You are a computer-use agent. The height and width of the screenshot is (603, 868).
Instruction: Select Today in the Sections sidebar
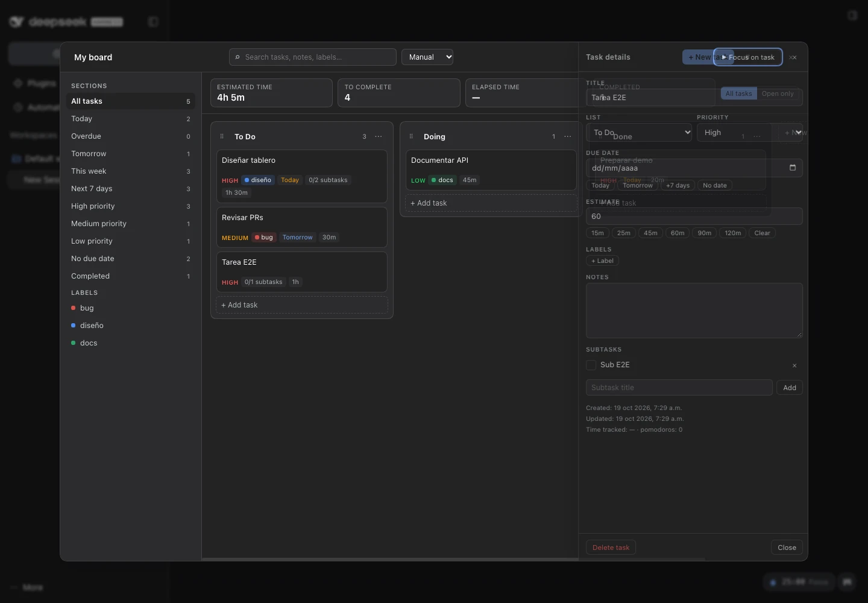click(131, 119)
